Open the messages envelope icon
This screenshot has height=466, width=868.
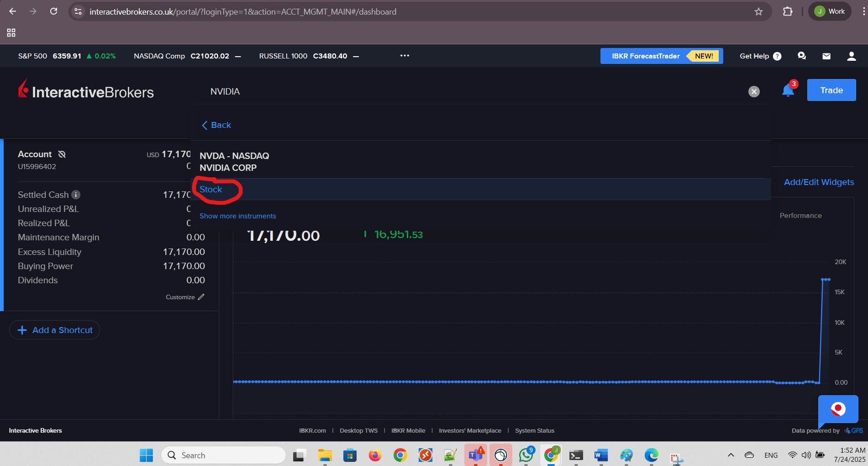(x=826, y=56)
